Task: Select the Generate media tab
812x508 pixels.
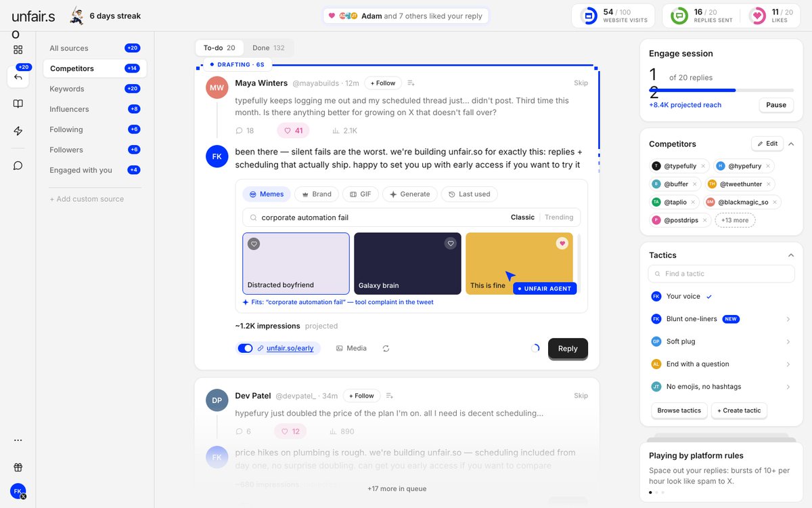Action: pos(409,194)
